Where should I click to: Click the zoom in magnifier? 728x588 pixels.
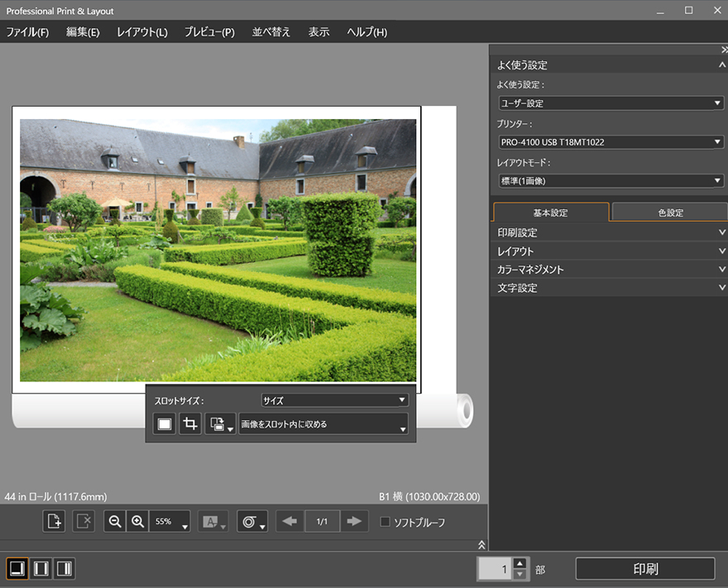click(x=137, y=522)
